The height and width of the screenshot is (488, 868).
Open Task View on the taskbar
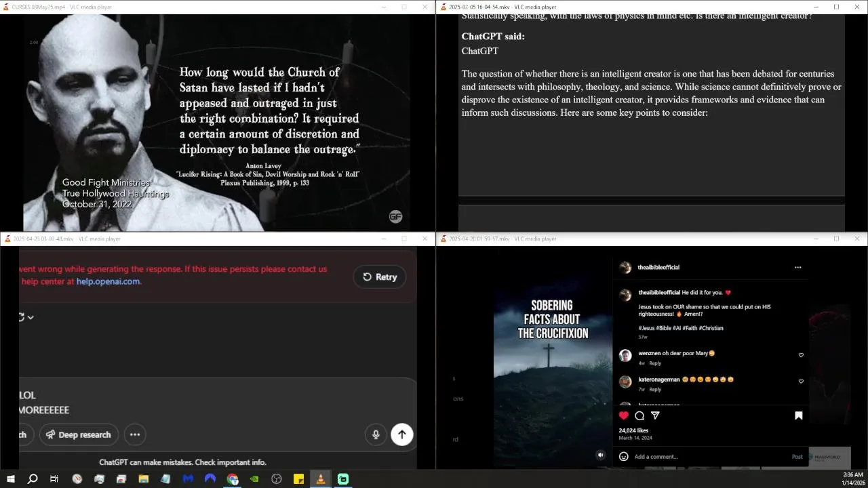(54, 479)
